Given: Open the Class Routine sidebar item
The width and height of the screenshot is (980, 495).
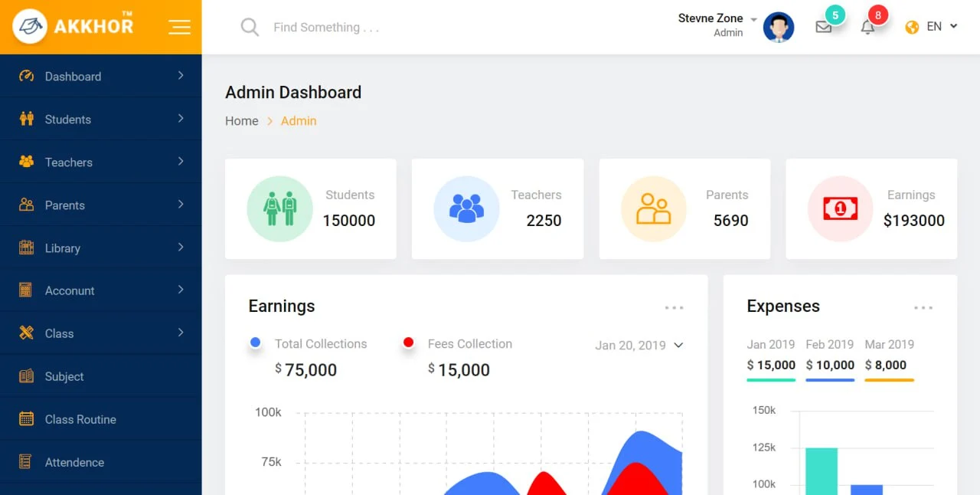Looking at the screenshot, I should coord(101,419).
